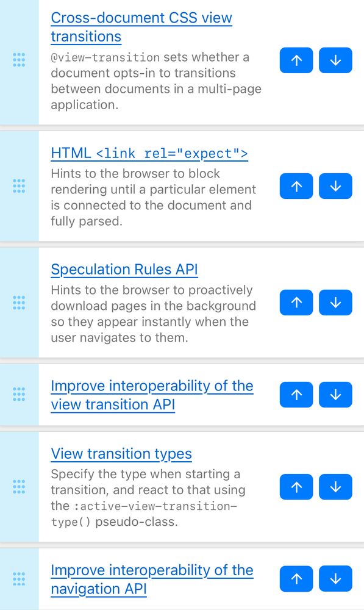Downvote the HTML link rel="expect" proposal
The width and height of the screenshot is (364, 610).
pyautogui.click(x=335, y=186)
